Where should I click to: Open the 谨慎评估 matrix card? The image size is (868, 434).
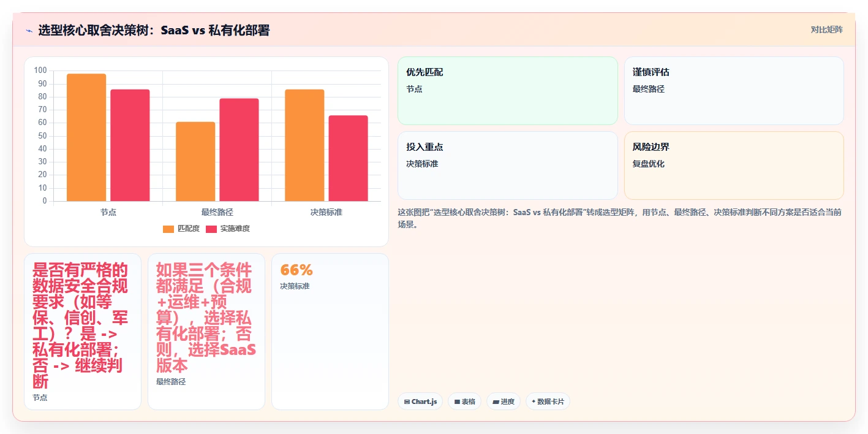(x=734, y=91)
